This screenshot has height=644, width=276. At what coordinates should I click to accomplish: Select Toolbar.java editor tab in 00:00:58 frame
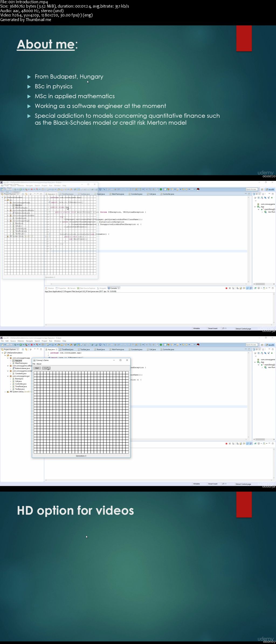84,349
